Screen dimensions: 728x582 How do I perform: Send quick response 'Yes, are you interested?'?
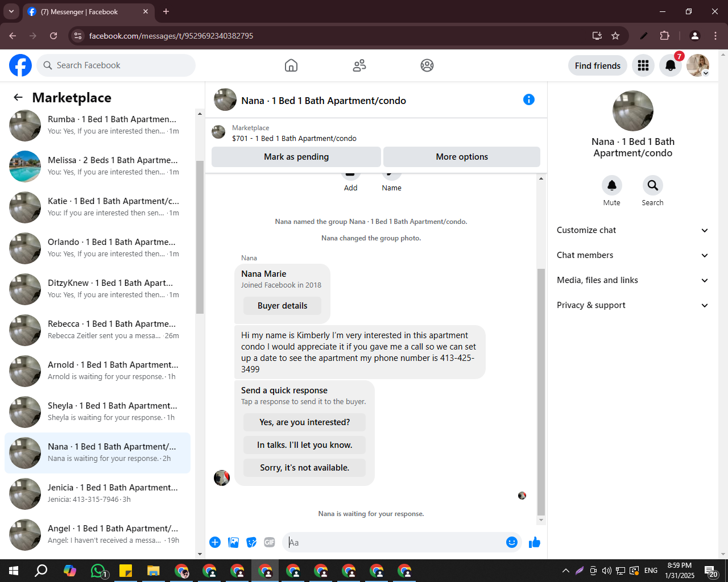point(304,422)
